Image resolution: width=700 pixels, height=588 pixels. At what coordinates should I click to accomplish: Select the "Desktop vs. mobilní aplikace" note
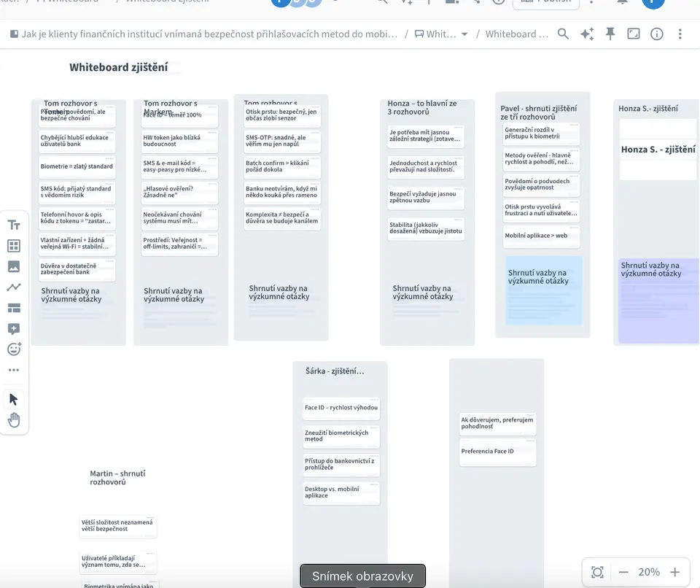341,493
